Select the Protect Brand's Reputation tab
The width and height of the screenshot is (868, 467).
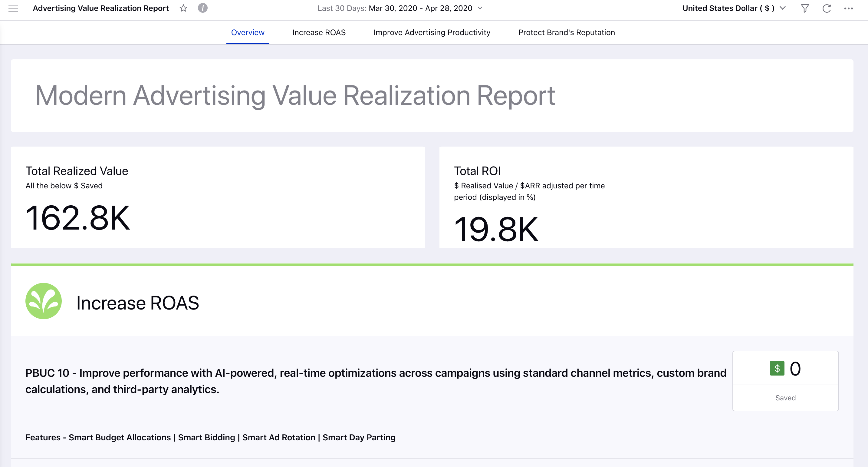(x=566, y=33)
